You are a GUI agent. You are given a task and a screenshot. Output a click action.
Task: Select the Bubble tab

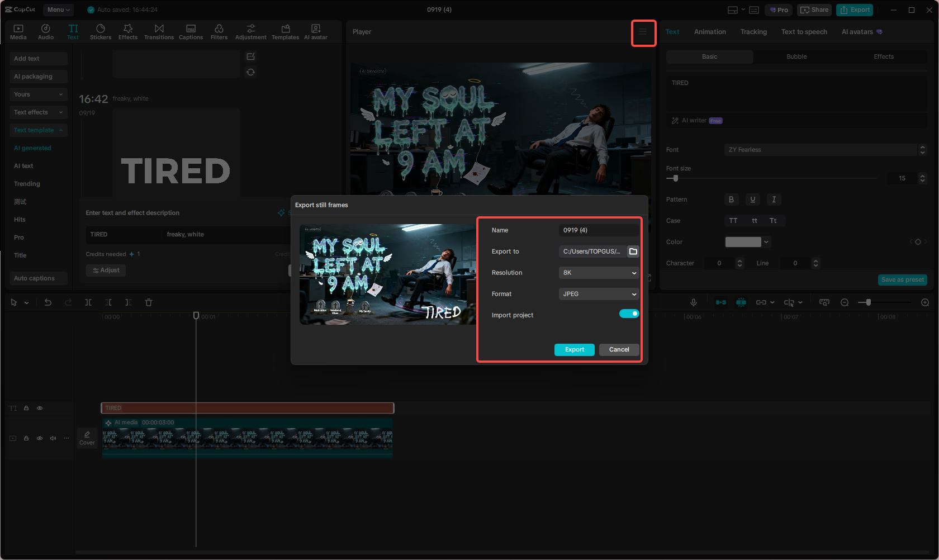click(796, 56)
